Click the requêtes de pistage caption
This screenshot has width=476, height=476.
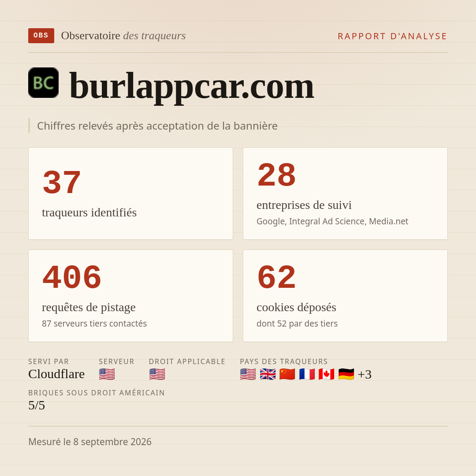coord(89,308)
